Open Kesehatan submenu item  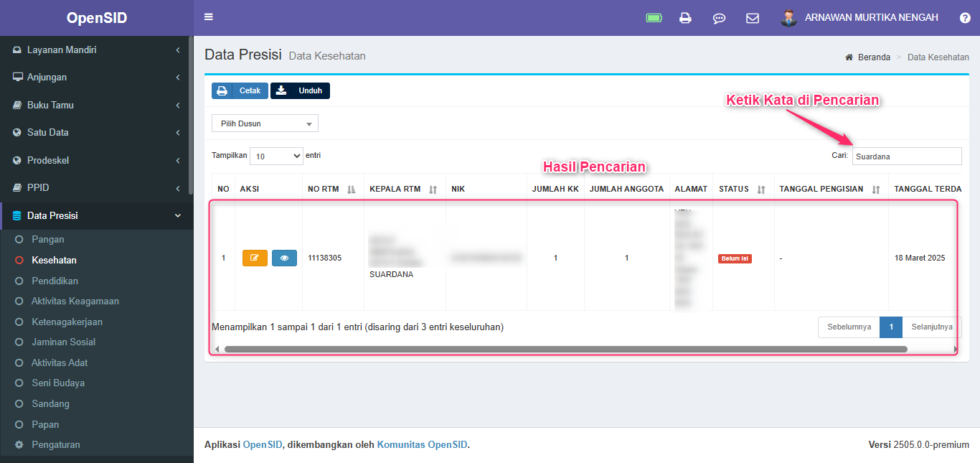tap(55, 261)
